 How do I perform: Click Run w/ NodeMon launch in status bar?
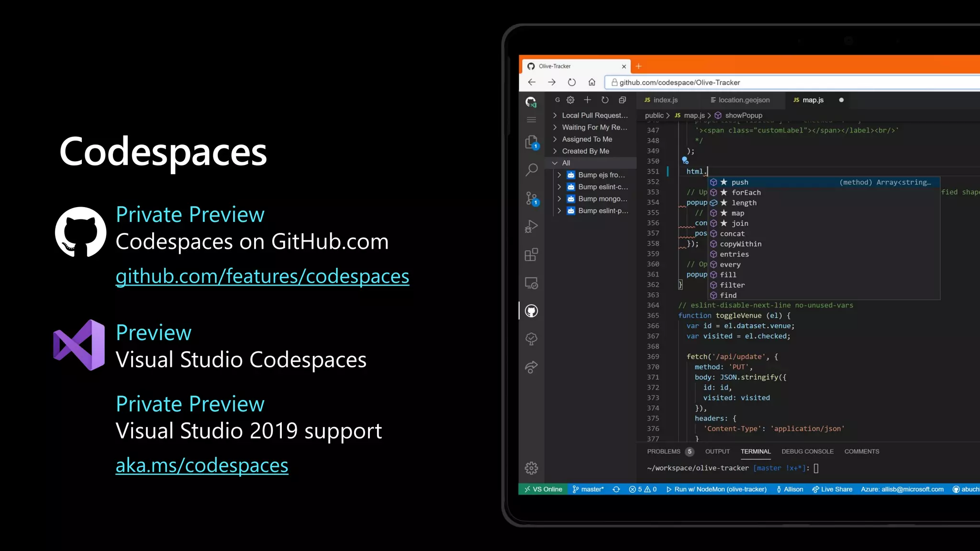coord(716,489)
